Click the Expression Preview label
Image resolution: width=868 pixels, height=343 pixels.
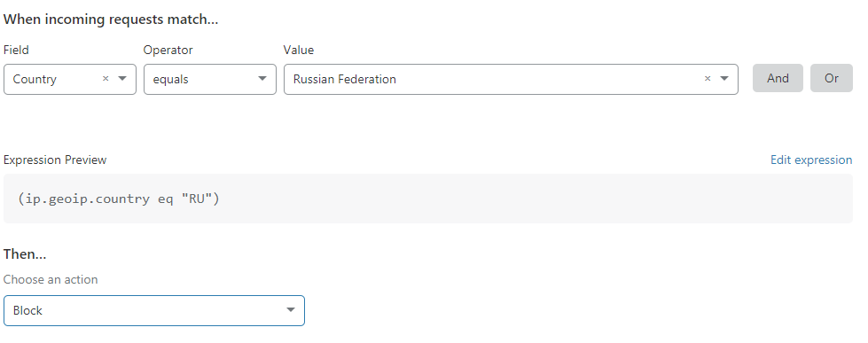click(x=55, y=160)
